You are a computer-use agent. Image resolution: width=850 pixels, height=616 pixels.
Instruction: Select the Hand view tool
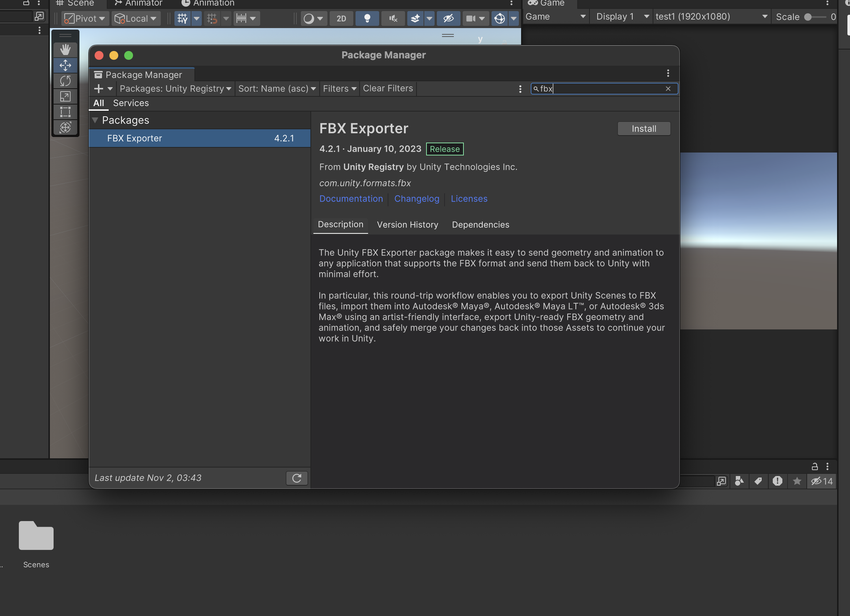pos(65,49)
